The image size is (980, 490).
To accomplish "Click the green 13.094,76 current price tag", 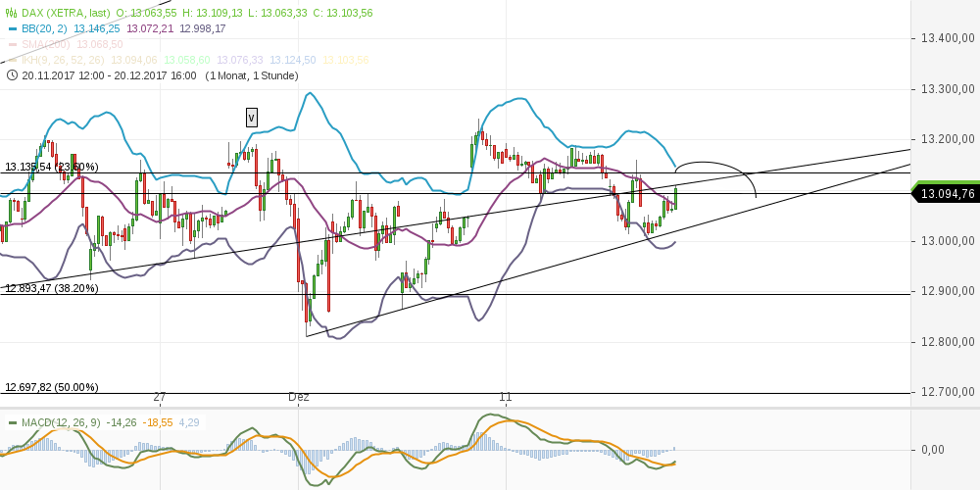I will point(946,194).
